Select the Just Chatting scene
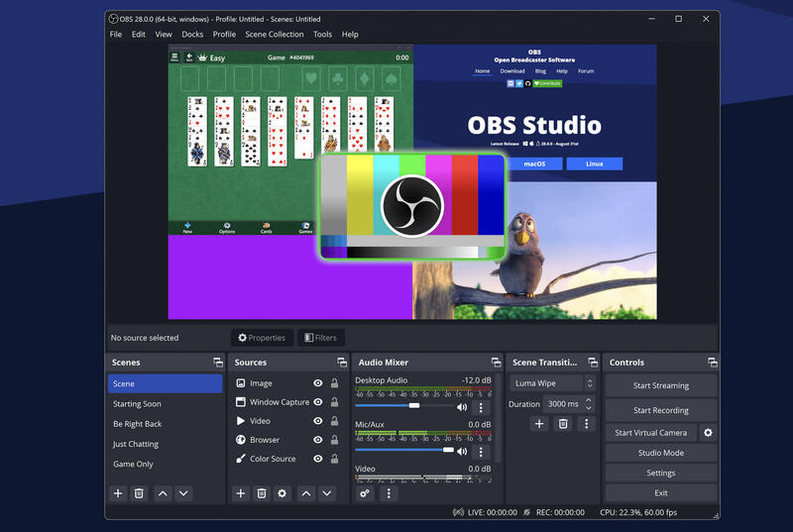Viewport: 793px width, 532px height. click(165, 444)
